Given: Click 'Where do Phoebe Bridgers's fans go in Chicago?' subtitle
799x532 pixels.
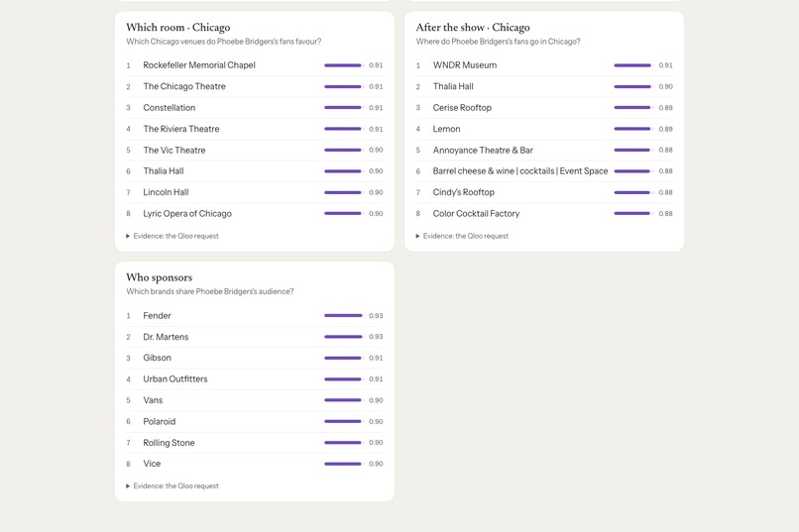Looking at the screenshot, I should point(498,42).
